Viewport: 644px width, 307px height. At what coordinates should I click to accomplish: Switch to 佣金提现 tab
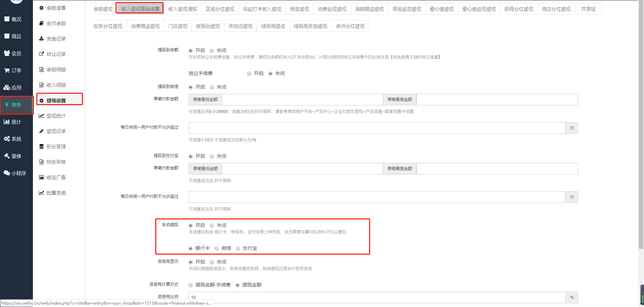299,9
